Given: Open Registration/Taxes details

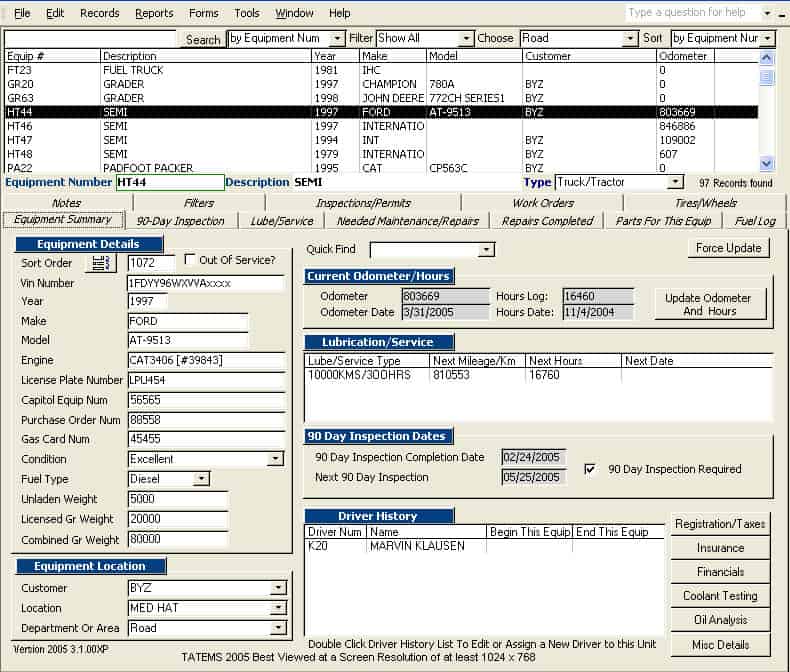Looking at the screenshot, I should tap(720, 524).
